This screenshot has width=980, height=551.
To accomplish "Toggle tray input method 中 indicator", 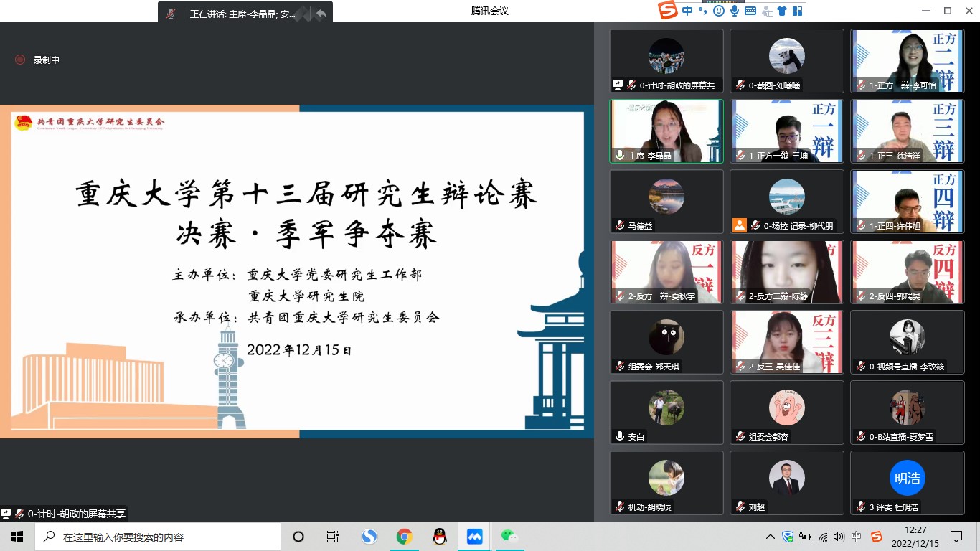I will coord(857,537).
